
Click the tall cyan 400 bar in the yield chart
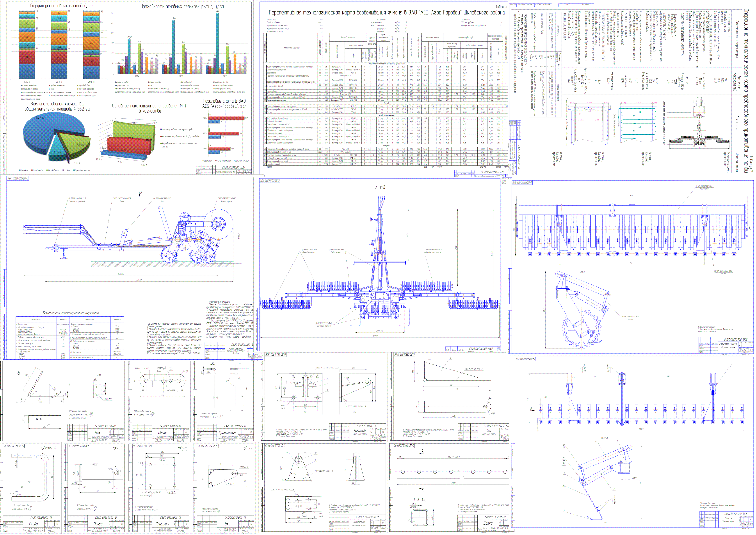[217, 43]
